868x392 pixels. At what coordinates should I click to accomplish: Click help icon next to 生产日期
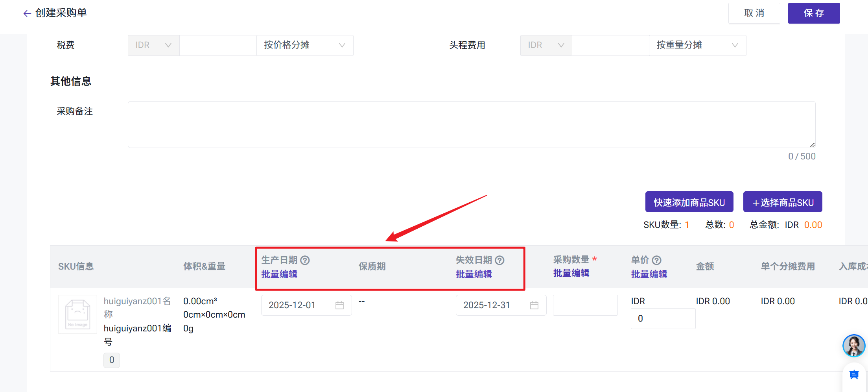click(305, 260)
